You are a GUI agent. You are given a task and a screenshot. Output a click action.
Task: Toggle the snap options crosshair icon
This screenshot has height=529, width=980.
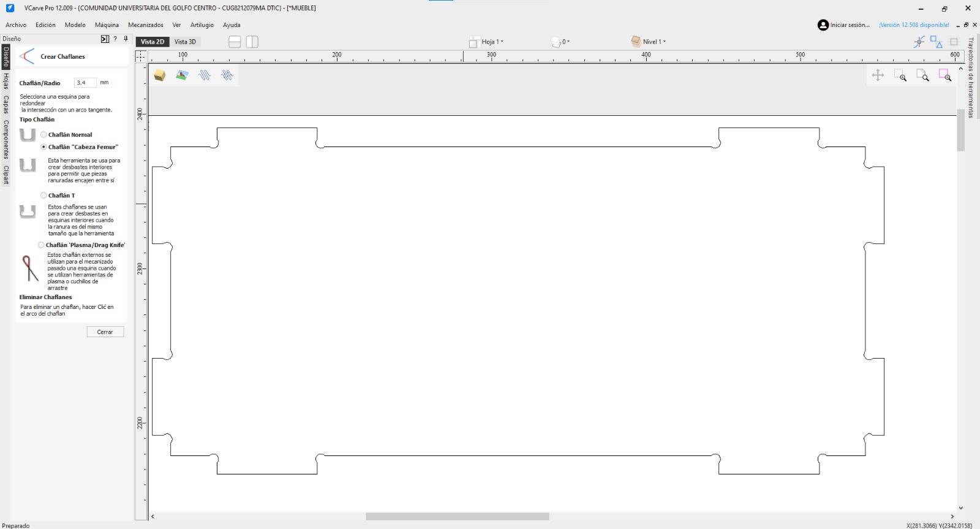click(x=919, y=42)
